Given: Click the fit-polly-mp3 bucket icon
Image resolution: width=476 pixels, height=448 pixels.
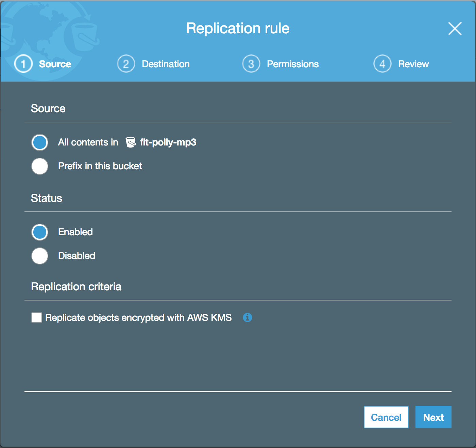Looking at the screenshot, I should [131, 142].
